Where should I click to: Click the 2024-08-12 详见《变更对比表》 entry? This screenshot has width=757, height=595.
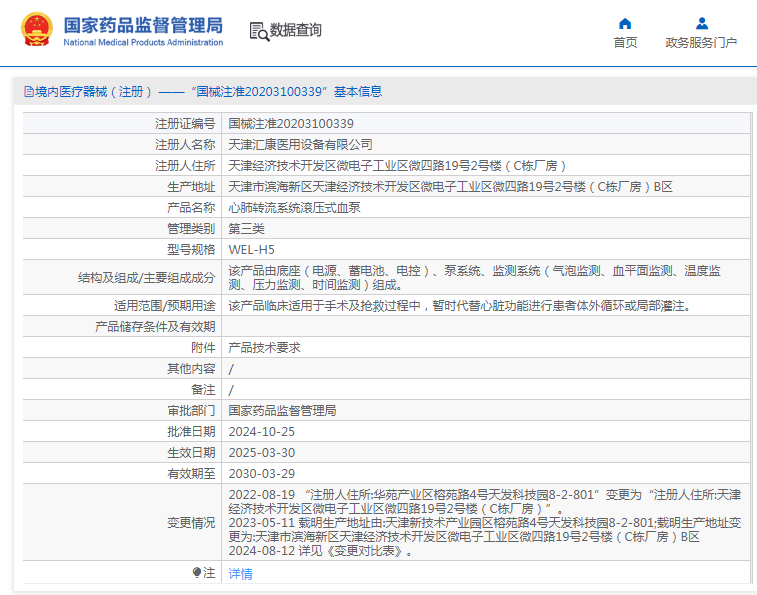pos(321,551)
